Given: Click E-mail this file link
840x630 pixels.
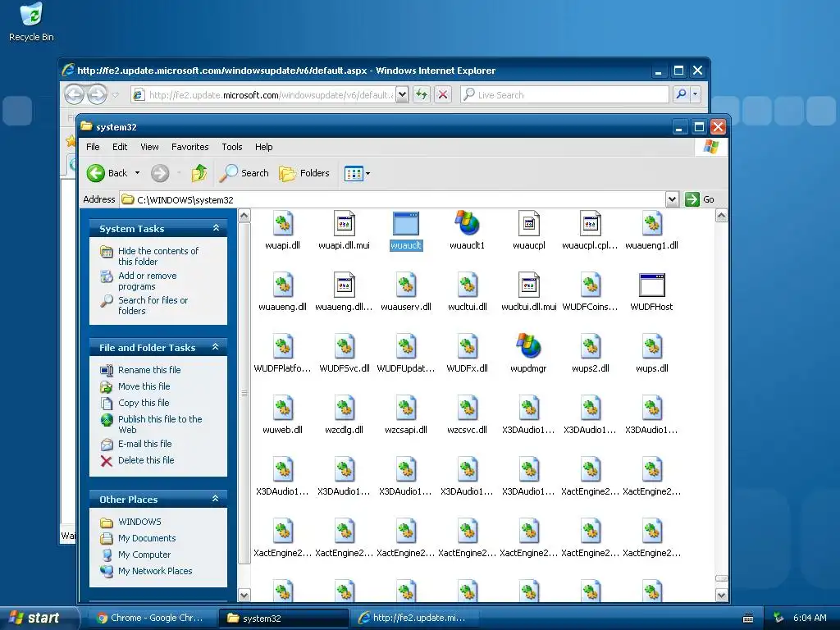Looking at the screenshot, I should click(144, 444).
